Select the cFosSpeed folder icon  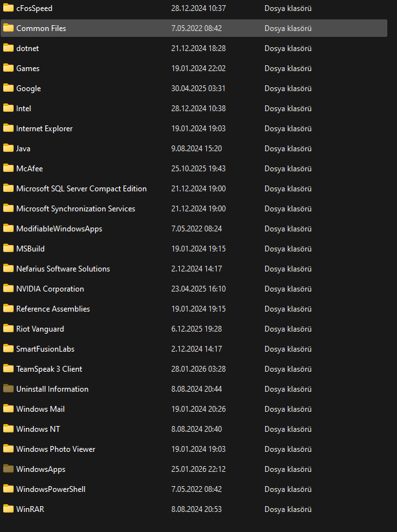pyautogui.click(x=8, y=8)
